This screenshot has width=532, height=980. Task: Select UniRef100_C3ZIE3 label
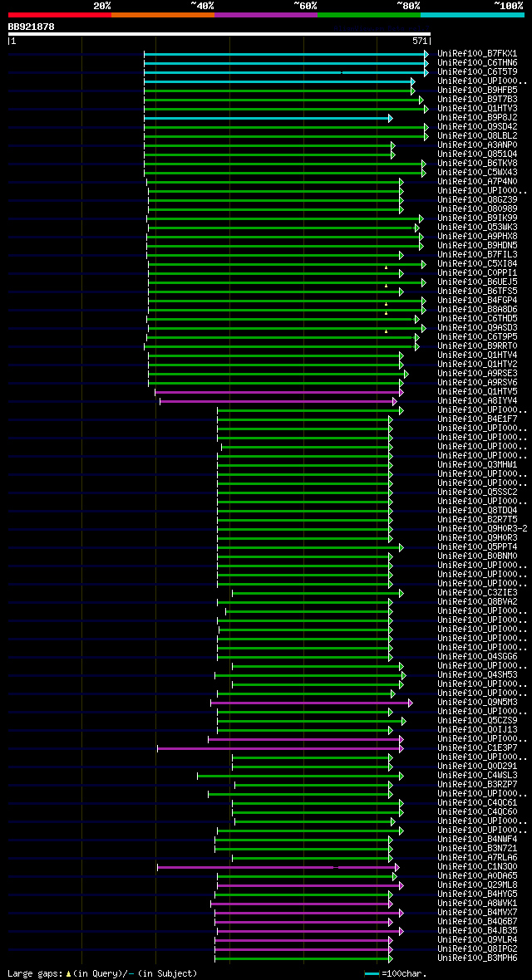pos(477,592)
